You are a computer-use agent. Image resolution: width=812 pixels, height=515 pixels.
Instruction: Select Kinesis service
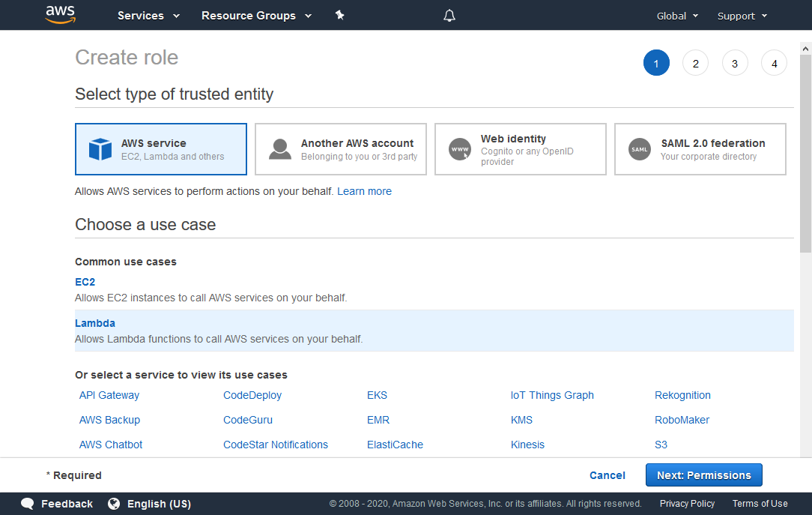[527, 445]
